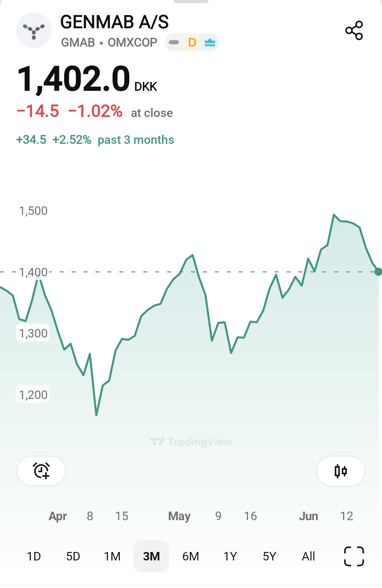
Task: Switch to candlestick chart type icon
Action: pos(341,471)
